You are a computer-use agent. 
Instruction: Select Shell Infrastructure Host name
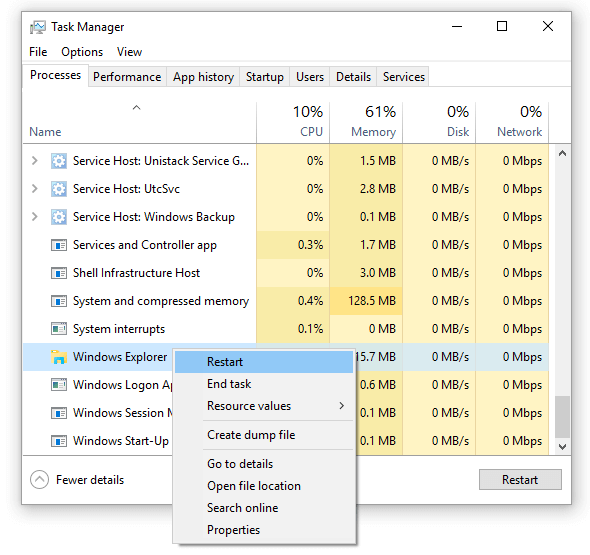(136, 273)
